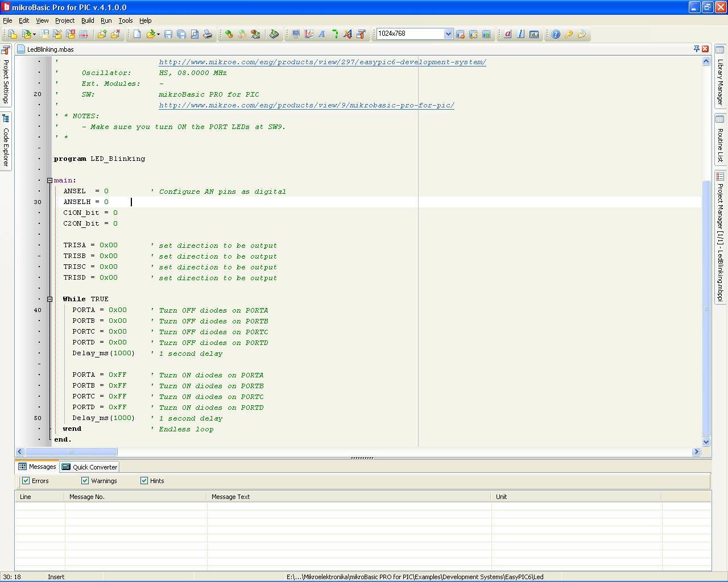Close the LedBlinking.mbas editor tab
This screenshot has width=728, height=582.
point(705,49)
